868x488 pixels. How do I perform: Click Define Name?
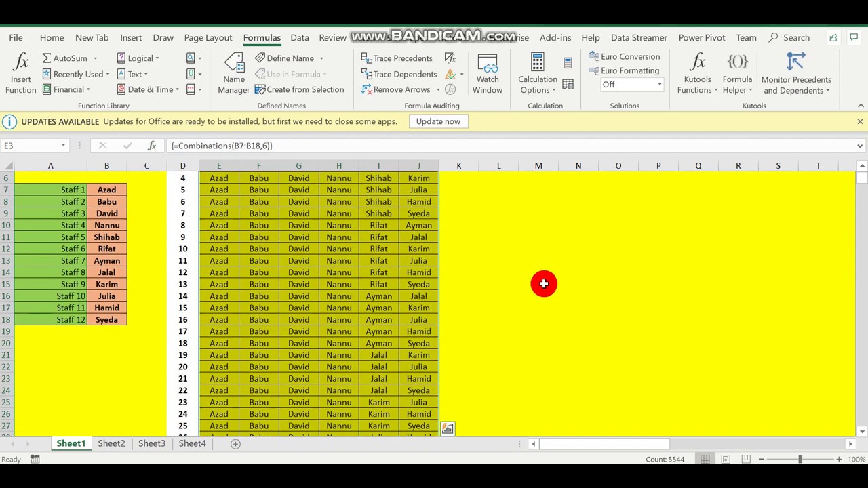pos(284,58)
